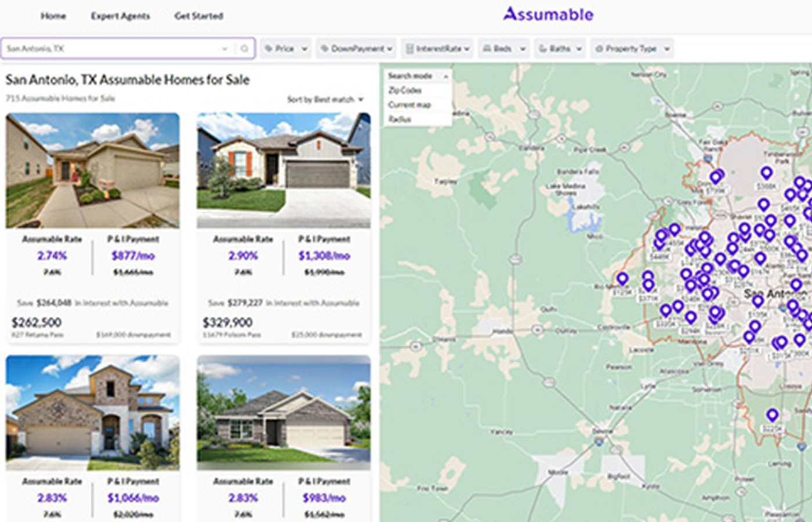Open the Expert Agents page

120,16
